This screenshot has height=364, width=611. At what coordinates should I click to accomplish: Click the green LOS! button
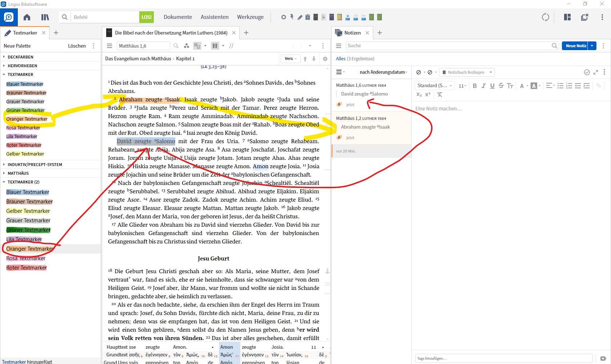pyautogui.click(x=147, y=17)
